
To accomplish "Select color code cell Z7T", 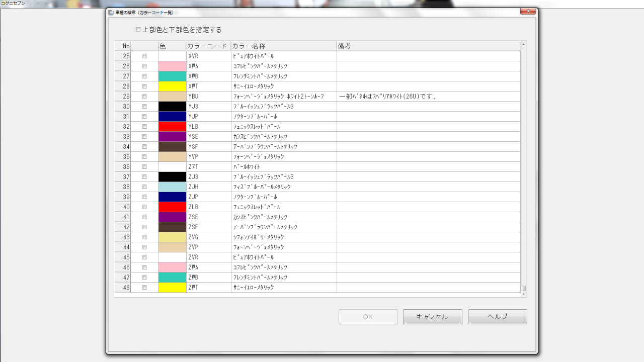I will tap(208, 166).
